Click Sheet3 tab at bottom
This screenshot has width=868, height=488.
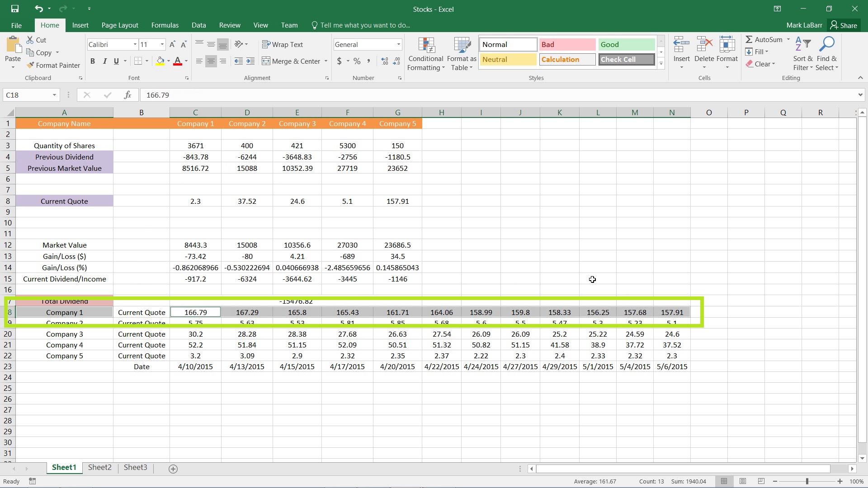135,467
